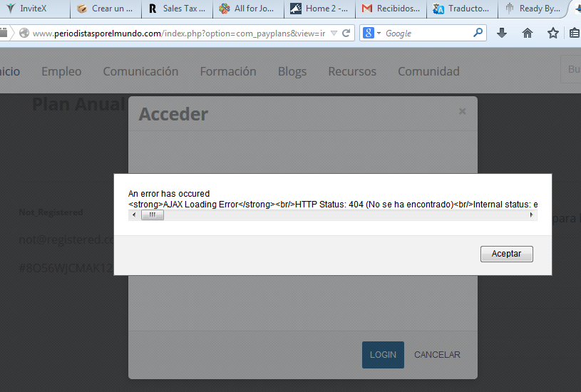Close the Acceder dialog with X
Screen dimensions: 581x392
tap(463, 111)
